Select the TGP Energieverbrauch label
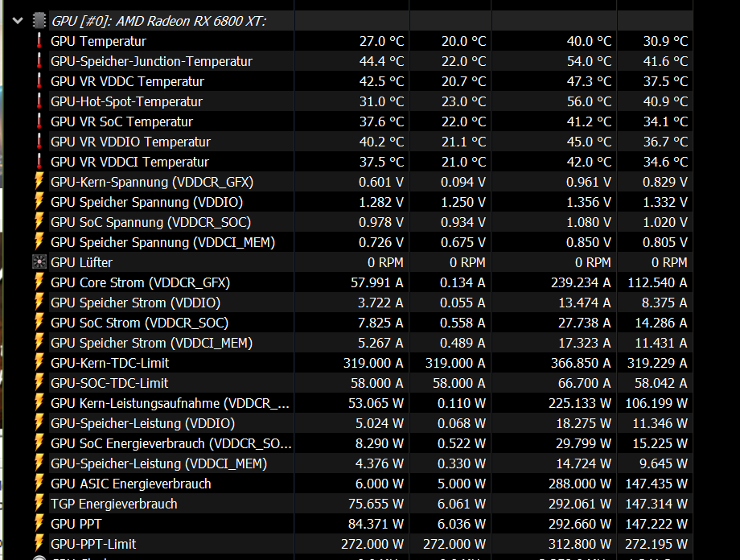Screen dimensions: 740x560 tap(114, 504)
